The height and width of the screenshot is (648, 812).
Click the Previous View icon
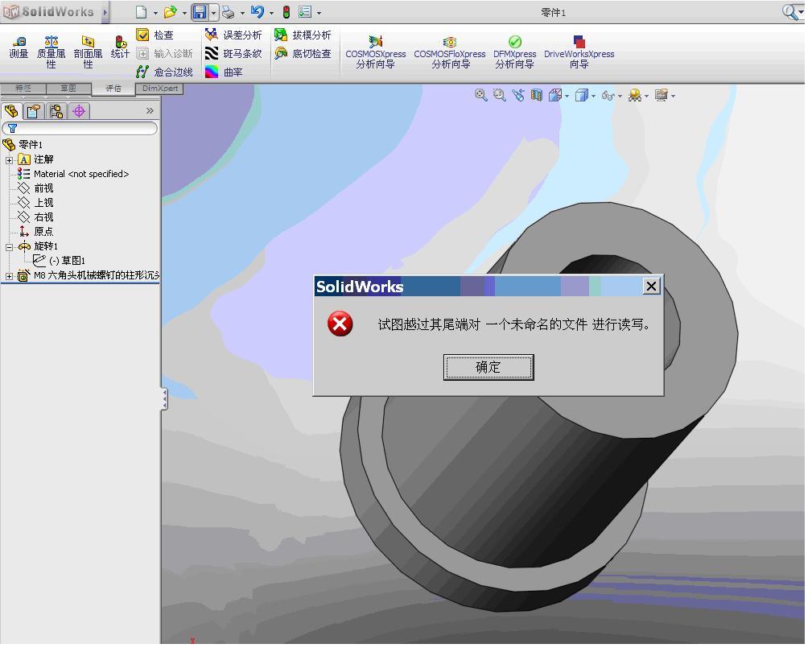pyautogui.click(x=517, y=95)
